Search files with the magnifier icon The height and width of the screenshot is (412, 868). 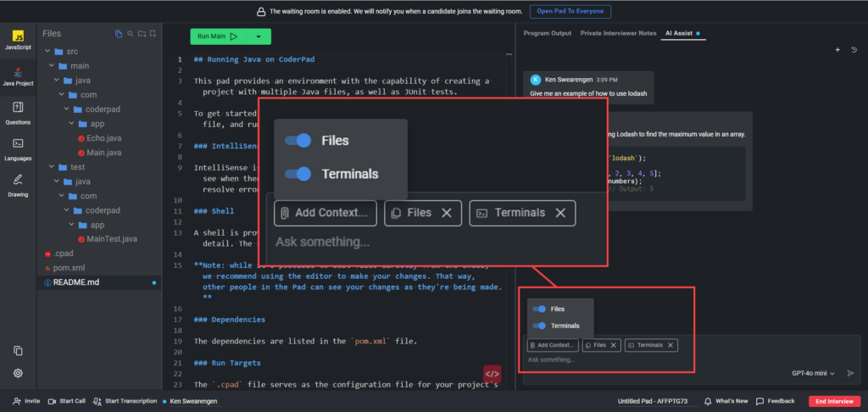[131, 34]
